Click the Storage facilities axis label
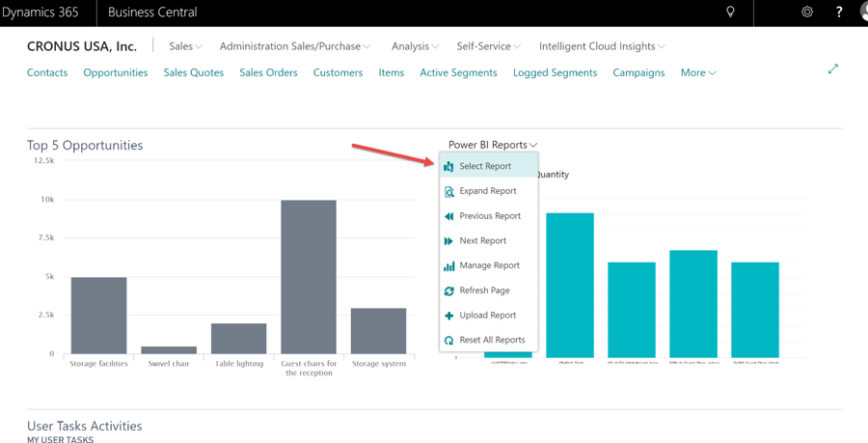Viewport: 868px width, 443px height. pyautogui.click(x=99, y=364)
